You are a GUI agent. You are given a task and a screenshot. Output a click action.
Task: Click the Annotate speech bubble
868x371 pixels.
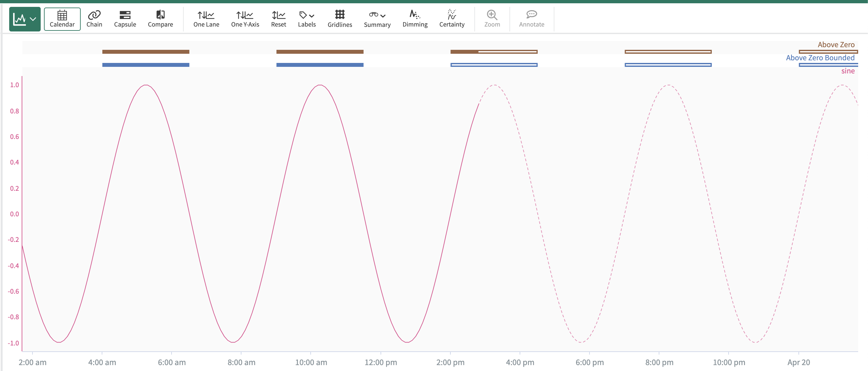tap(531, 19)
